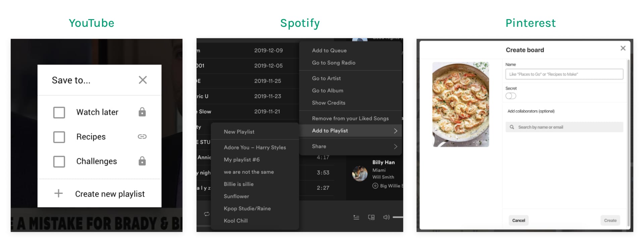Expand the Share submenu arrow
Screen dimensions: 644x248
tap(395, 146)
